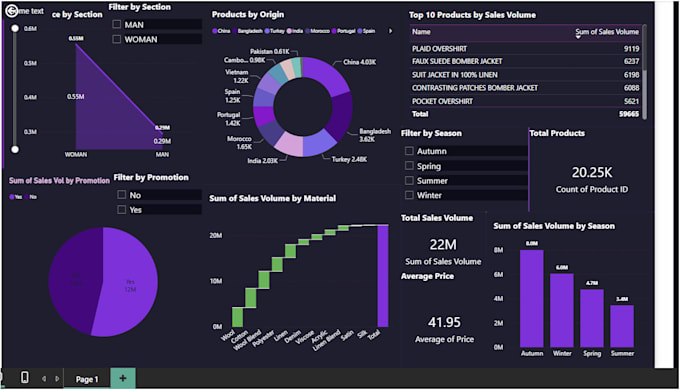Viewport: 680px width, 390px height.
Task: Click Sum of Sales Volume by Material title
Action: pos(272,198)
